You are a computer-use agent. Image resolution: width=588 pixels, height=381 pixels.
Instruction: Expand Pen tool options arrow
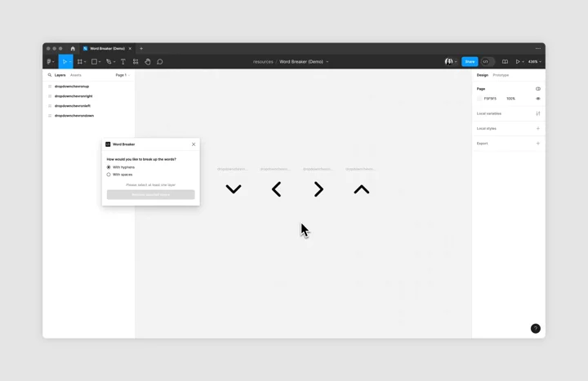[114, 62]
